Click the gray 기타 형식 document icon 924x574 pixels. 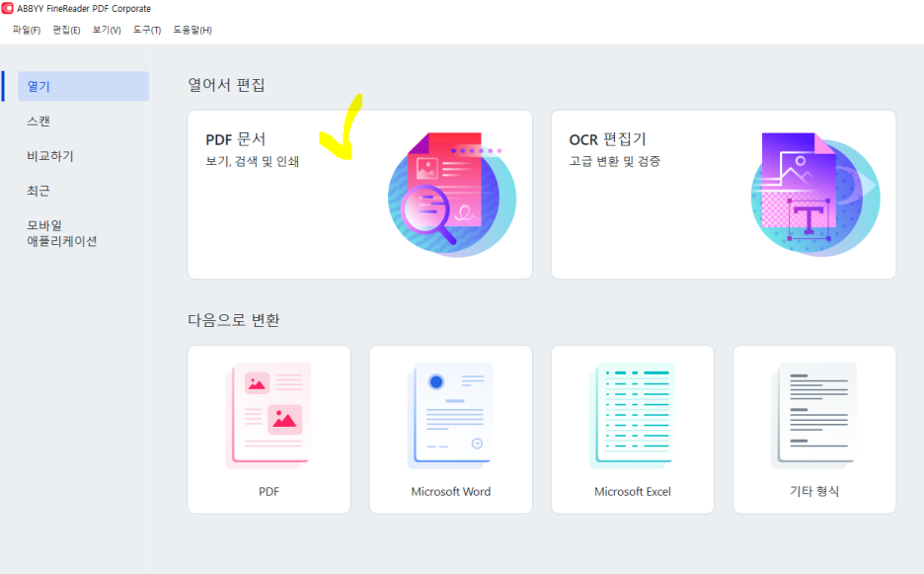tap(814, 416)
